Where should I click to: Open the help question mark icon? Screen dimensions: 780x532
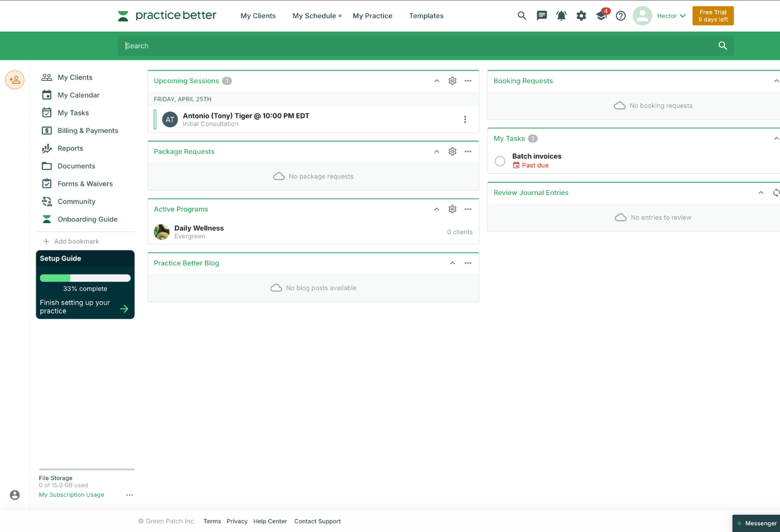pyautogui.click(x=621, y=16)
